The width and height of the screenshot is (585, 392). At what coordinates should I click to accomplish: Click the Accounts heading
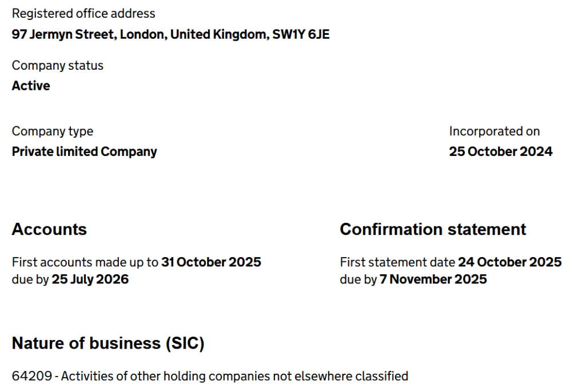(49, 229)
